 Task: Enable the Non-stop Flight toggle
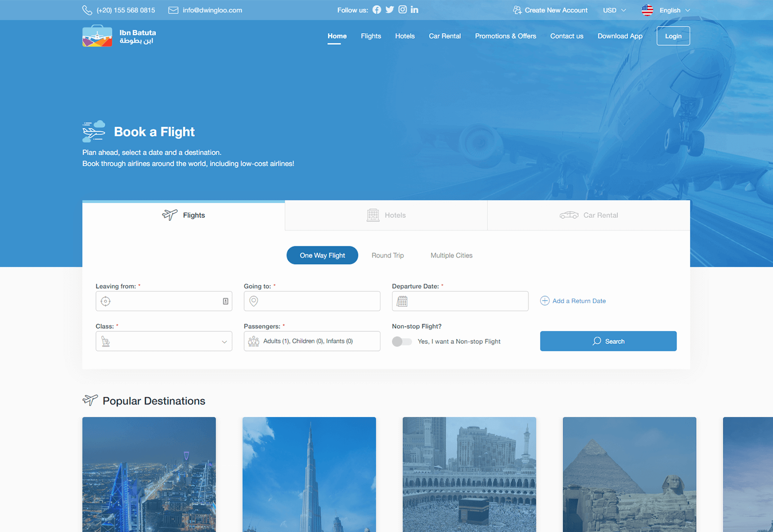(x=402, y=341)
